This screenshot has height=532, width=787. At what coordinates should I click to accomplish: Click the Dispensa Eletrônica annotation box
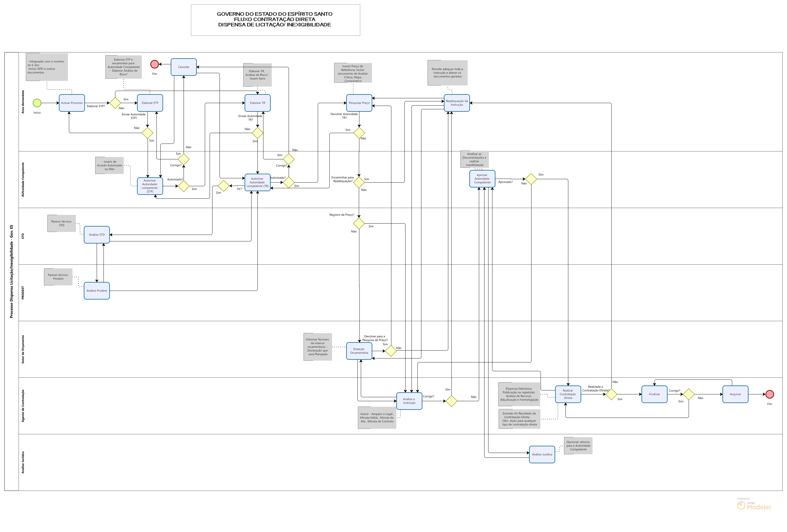pos(519,394)
